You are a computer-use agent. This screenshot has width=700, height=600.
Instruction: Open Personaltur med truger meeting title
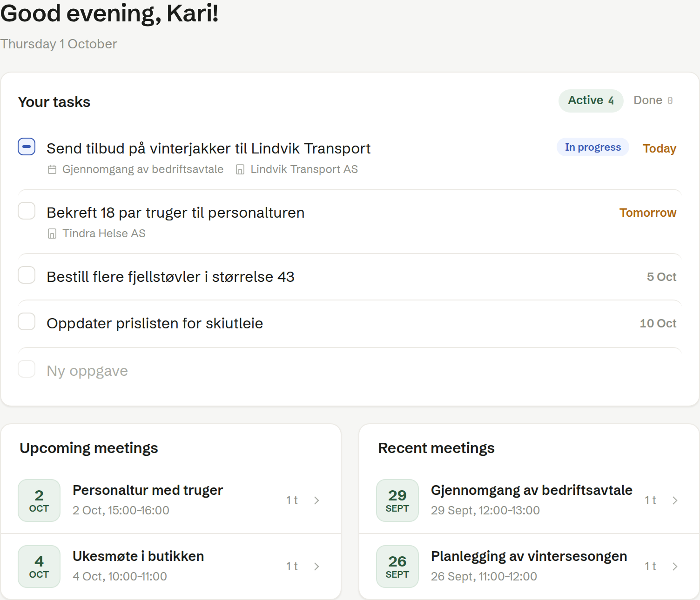[x=148, y=490]
